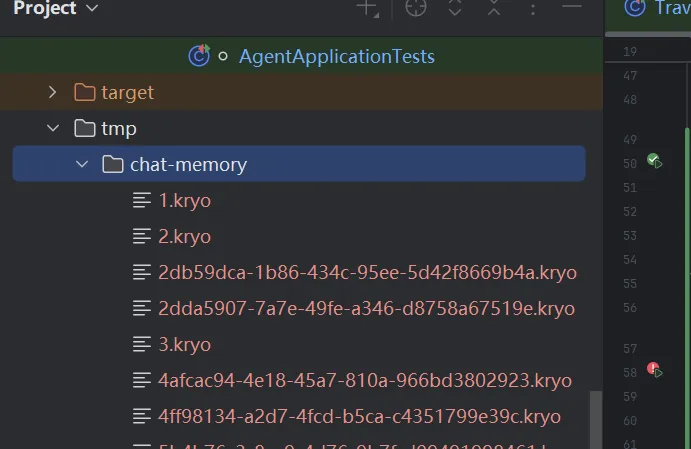Click the file icon of 4ff98134 kryo file
This screenshot has height=449, width=691.
coord(142,416)
